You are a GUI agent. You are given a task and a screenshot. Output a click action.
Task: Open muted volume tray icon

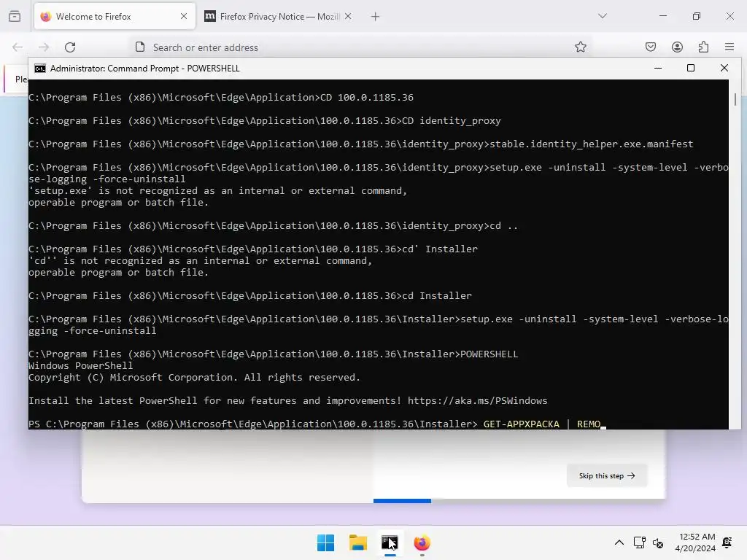pyautogui.click(x=658, y=542)
